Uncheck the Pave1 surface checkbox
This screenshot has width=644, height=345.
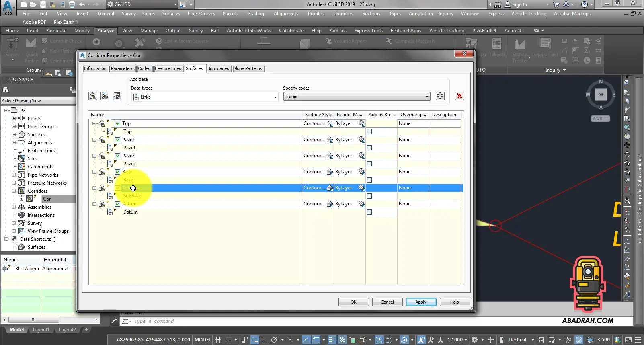point(118,140)
